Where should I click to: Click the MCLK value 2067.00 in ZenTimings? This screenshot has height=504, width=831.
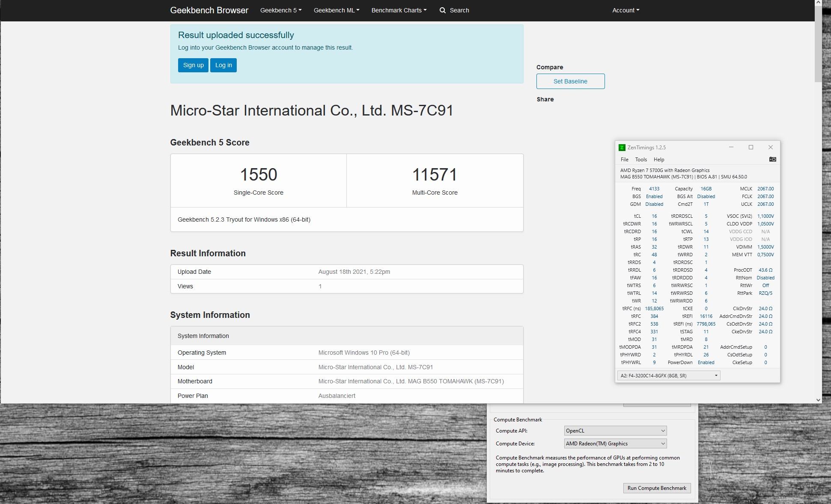765,189
